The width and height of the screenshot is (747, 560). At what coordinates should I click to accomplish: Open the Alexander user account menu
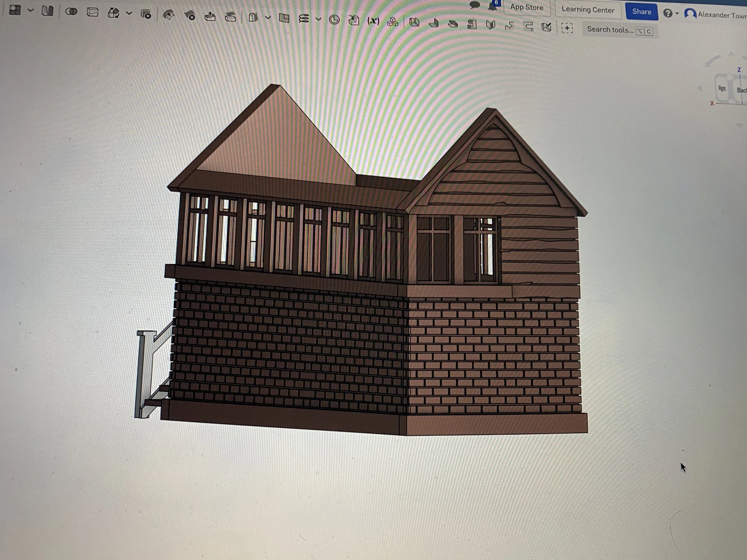coord(715,15)
